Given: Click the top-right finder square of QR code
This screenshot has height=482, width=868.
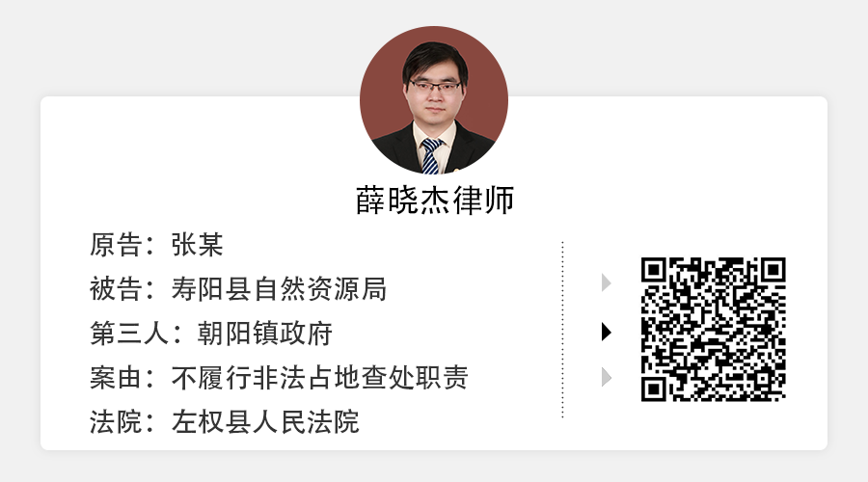Looking at the screenshot, I should [x=773, y=270].
